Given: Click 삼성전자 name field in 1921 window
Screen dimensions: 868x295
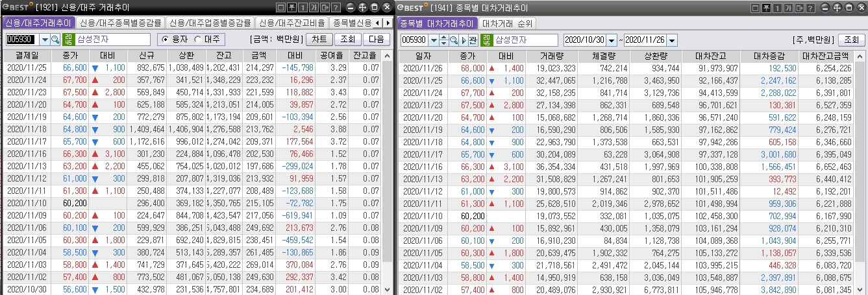Looking at the screenshot, I should [113, 40].
